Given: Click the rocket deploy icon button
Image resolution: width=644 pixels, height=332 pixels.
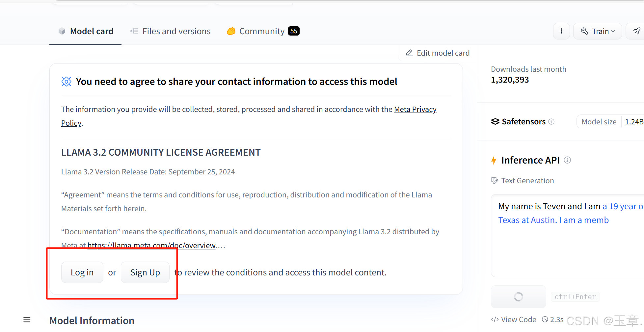Looking at the screenshot, I should click(x=637, y=31).
